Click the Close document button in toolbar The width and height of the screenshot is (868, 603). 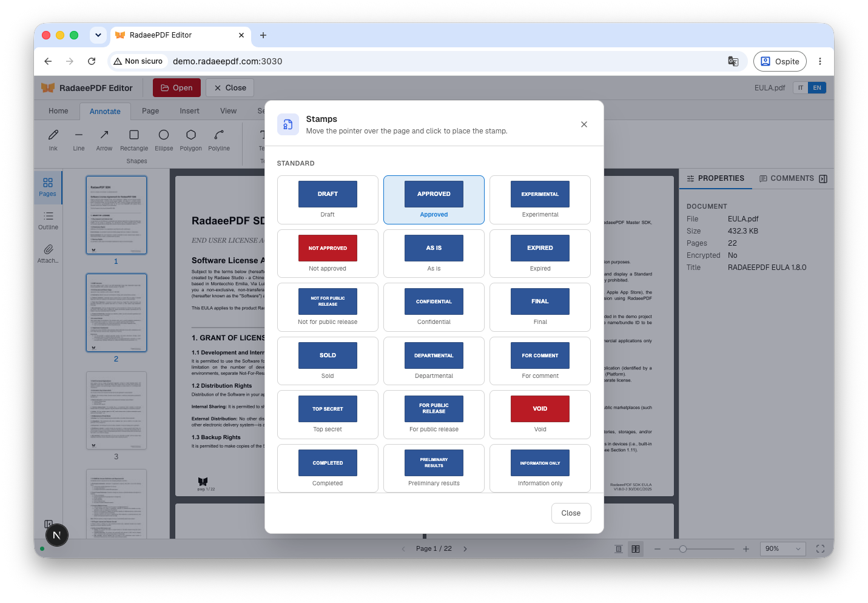[230, 88]
